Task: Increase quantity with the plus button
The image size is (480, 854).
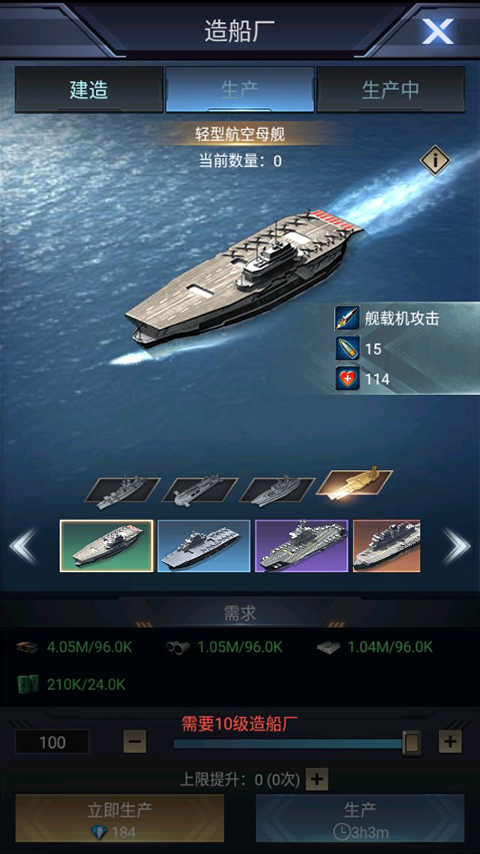Action: coord(450,741)
